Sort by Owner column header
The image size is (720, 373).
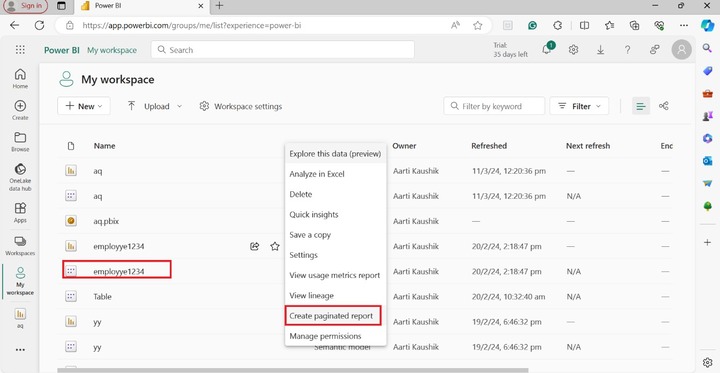(x=404, y=146)
